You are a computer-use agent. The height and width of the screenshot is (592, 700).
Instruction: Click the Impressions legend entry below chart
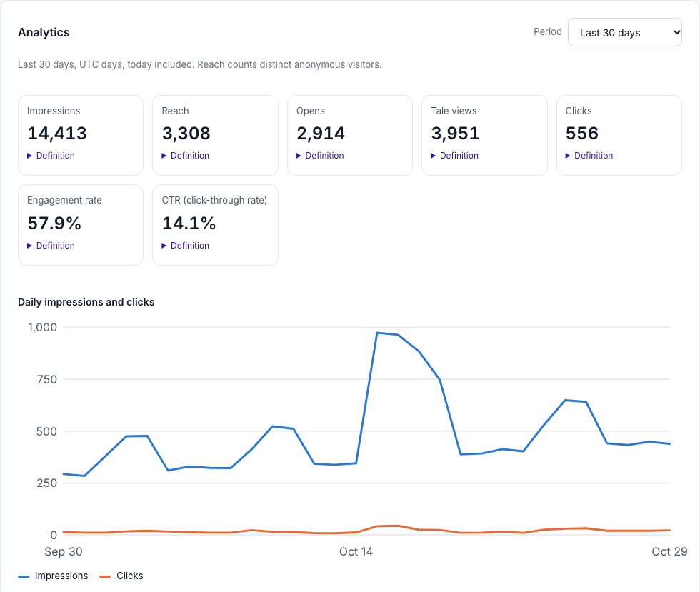coord(53,576)
